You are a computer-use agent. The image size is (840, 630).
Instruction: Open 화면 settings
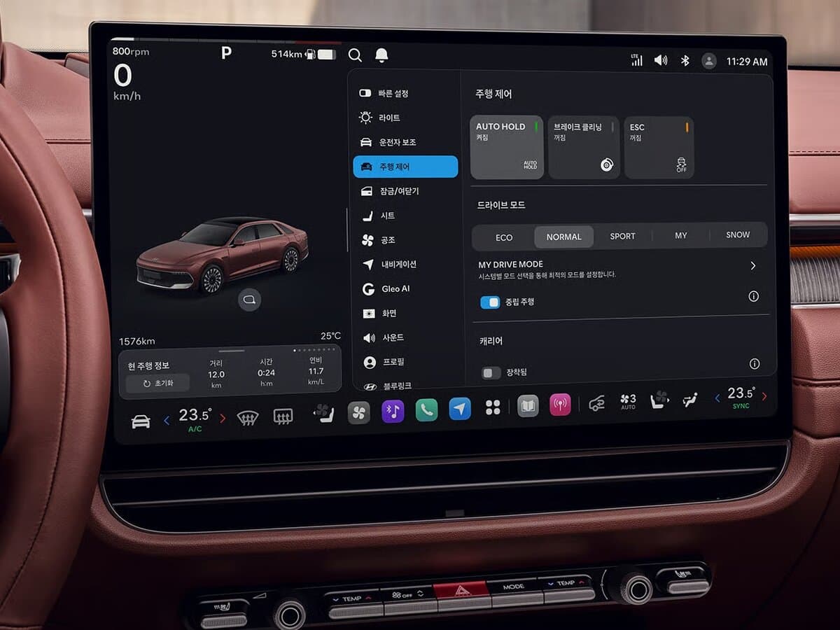coord(406,313)
